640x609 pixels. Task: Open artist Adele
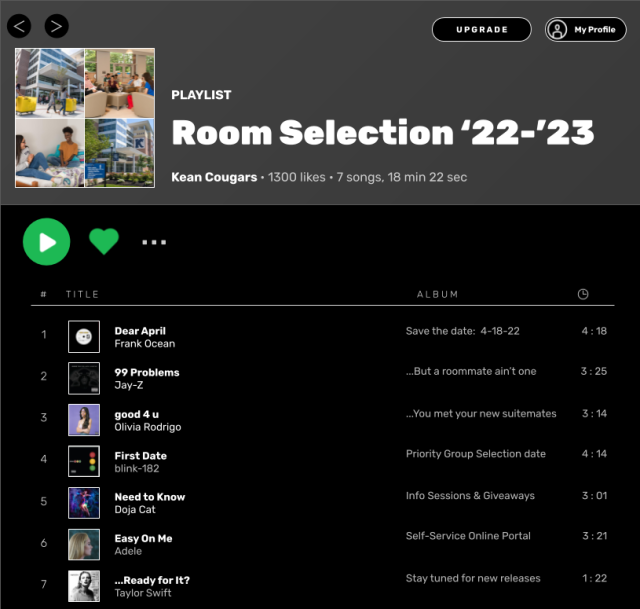point(128,551)
